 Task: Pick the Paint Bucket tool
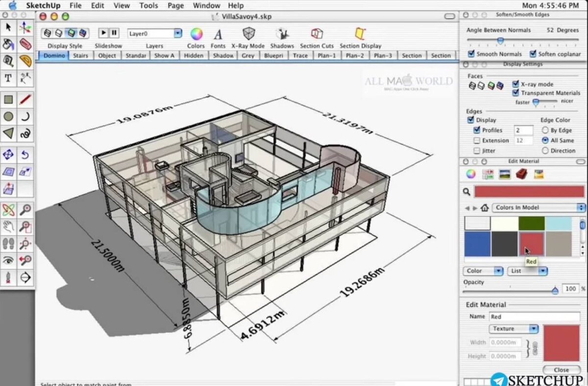[8, 44]
